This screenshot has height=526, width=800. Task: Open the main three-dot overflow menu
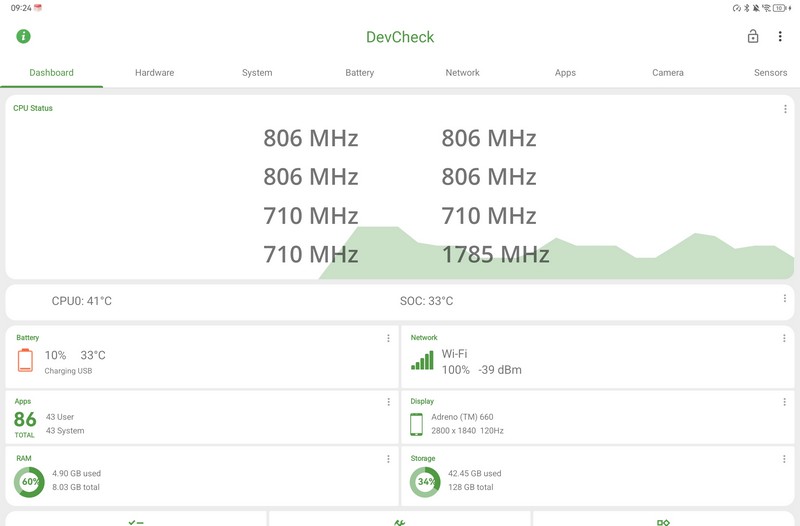780,37
